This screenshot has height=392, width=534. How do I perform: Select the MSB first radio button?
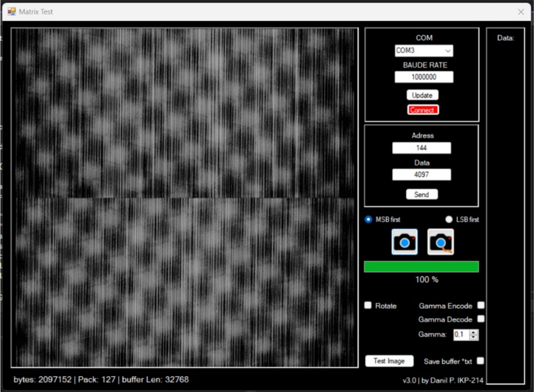[x=368, y=220]
